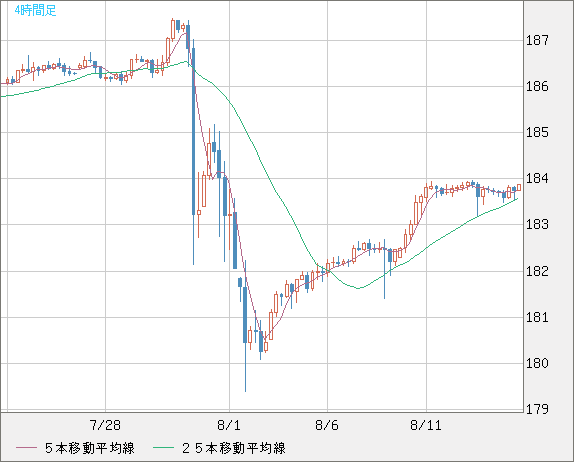This screenshot has height=462, width=574.
Task: Click the 182 price axis label
Action: click(537, 271)
